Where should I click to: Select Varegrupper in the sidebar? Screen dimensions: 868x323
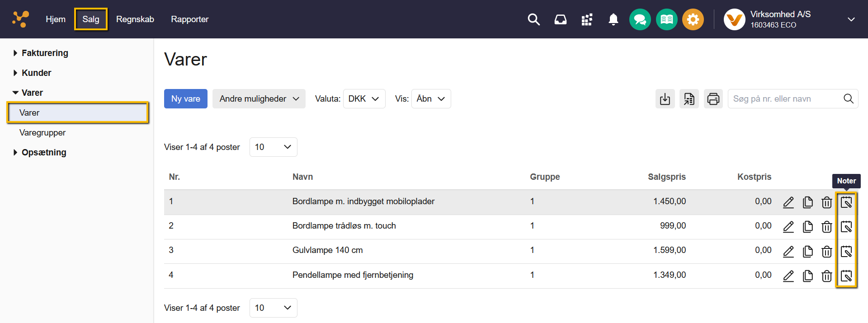[42, 132]
